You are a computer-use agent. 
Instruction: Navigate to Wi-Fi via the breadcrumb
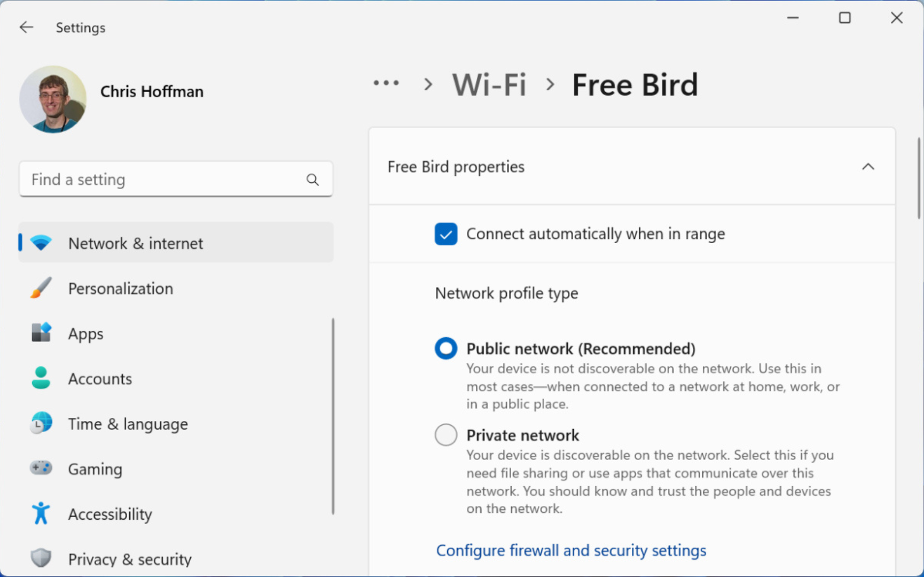point(488,84)
